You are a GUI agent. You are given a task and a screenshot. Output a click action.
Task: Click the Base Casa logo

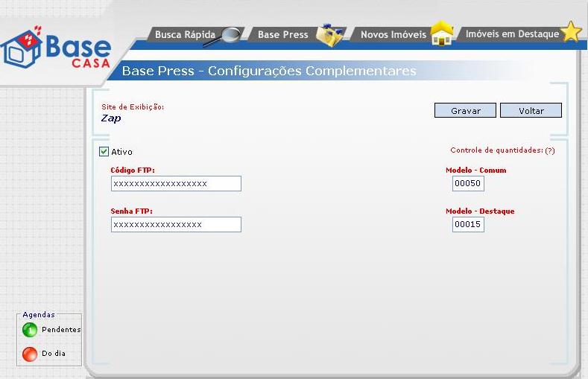coord(57,49)
